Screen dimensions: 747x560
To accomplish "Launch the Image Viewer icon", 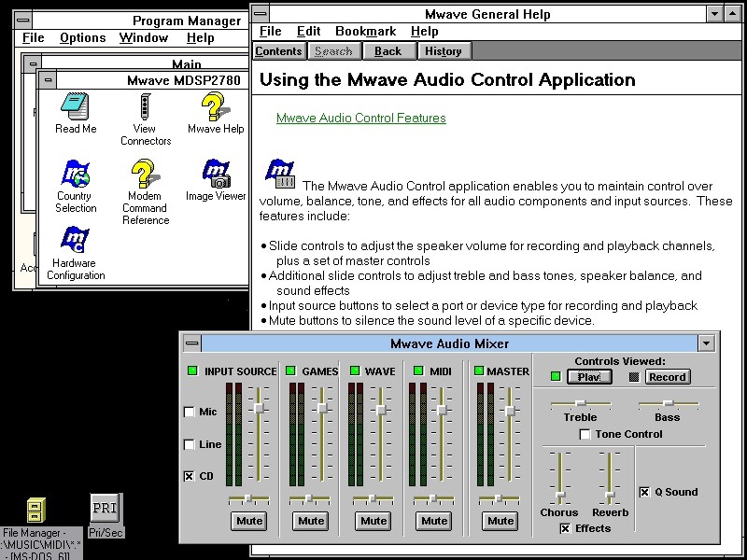I will pyautogui.click(x=216, y=174).
